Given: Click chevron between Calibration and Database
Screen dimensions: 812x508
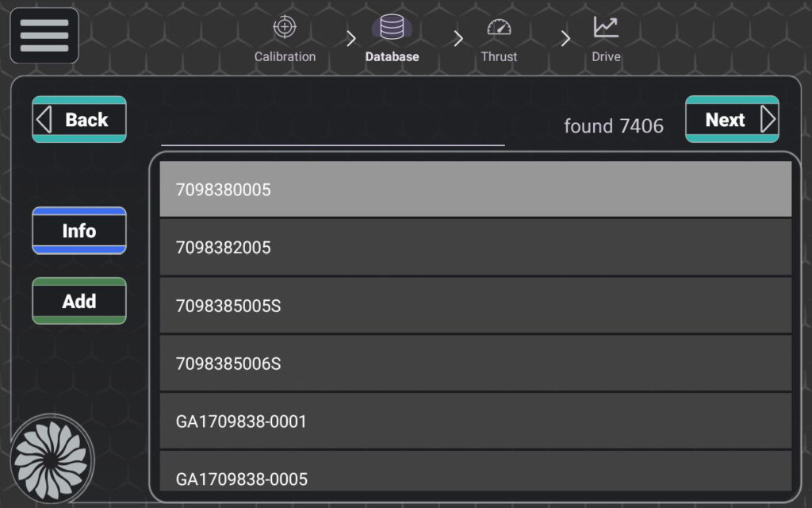Looking at the screenshot, I should pyautogui.click(x=350, y=39).
